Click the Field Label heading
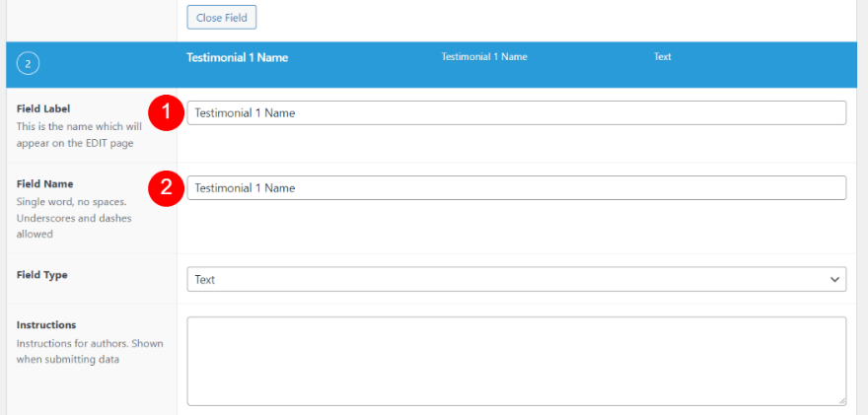 43,109
